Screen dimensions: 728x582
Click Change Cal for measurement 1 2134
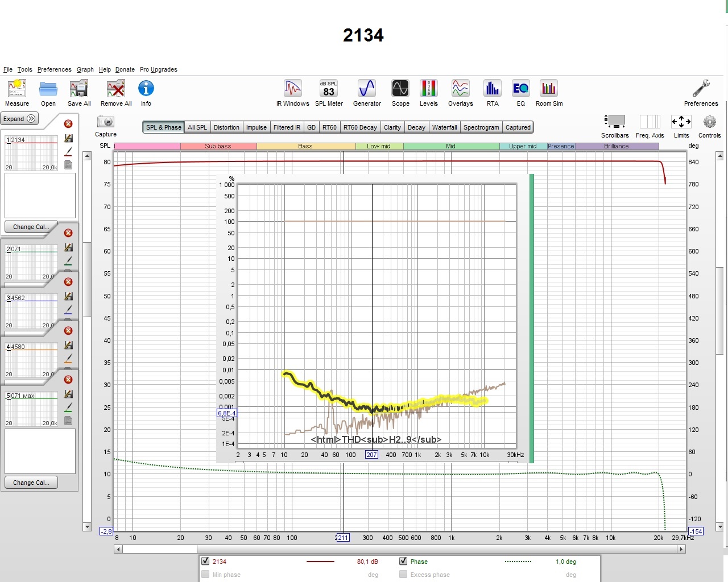point(31,227)
